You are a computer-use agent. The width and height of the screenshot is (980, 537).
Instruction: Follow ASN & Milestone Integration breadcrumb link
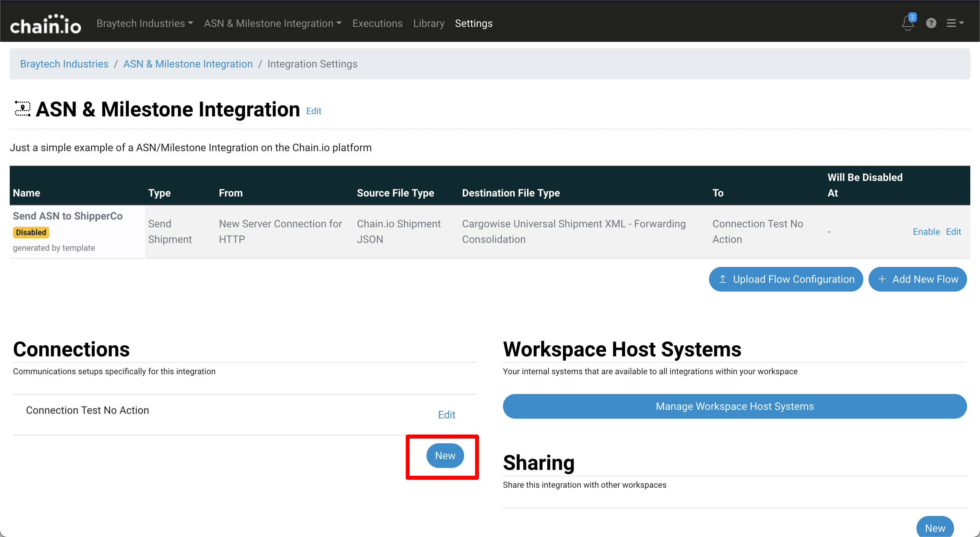tap(188, 64)
